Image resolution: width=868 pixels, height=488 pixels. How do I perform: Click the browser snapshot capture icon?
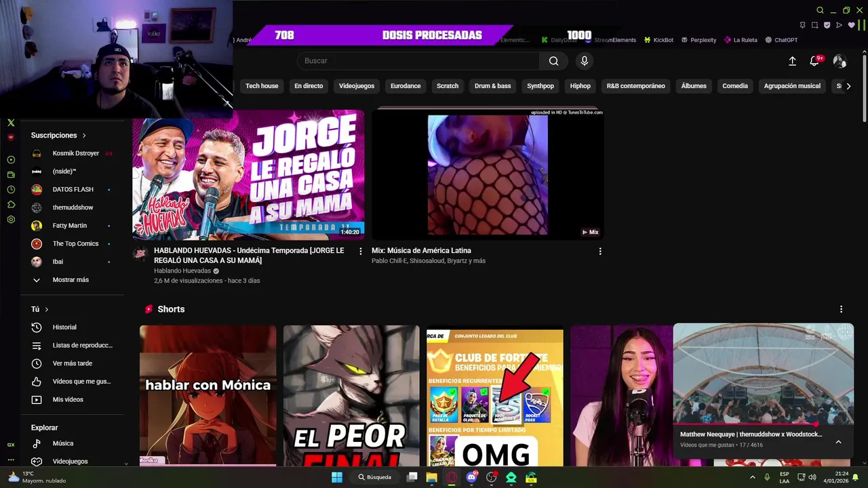click(815, 25)
